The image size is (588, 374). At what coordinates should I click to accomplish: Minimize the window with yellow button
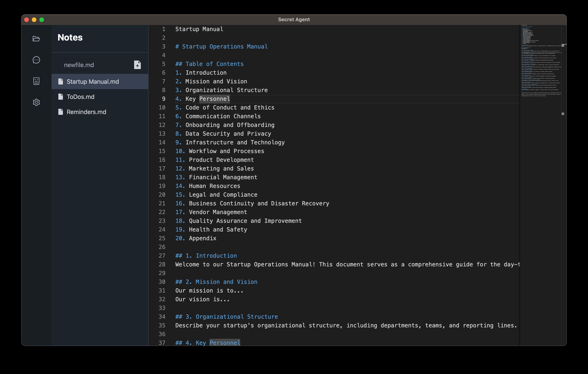[x=34, y=20]
